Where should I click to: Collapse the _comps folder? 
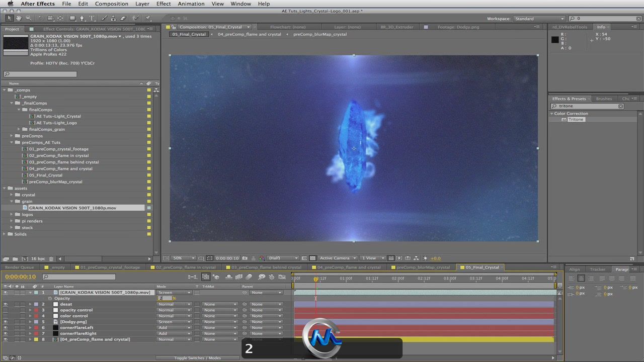tap(5, 90)
